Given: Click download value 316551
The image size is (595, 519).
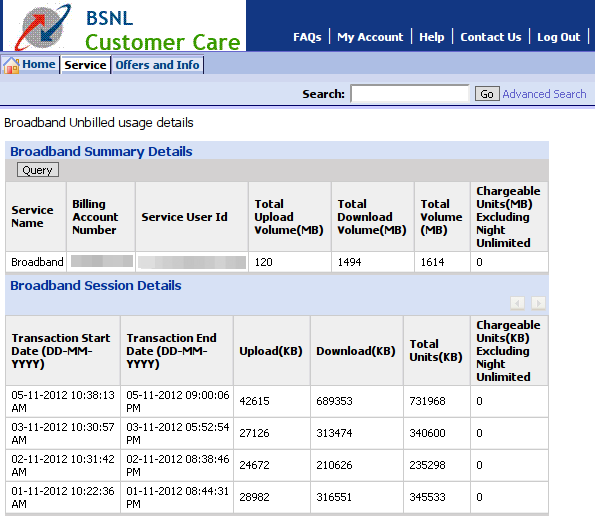Looking at the screenshot, I should [x=334, y=497].
